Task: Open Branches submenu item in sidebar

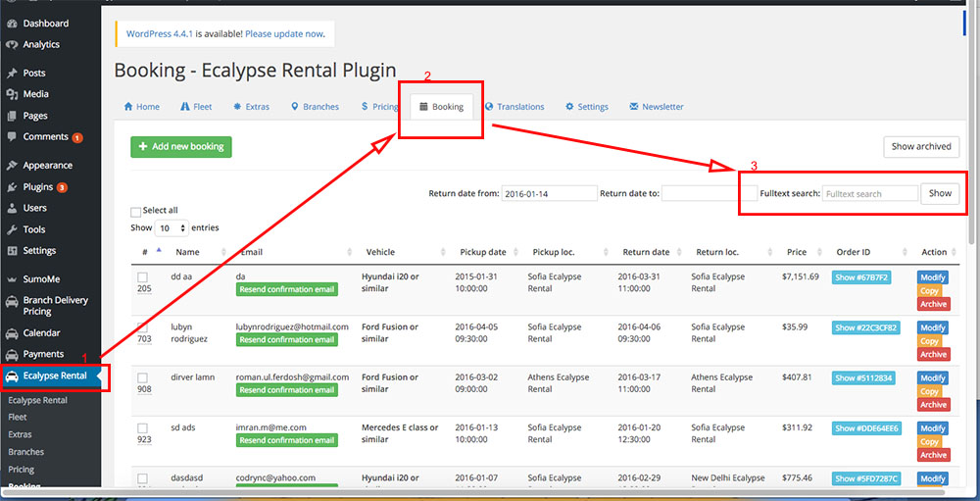Action: [26, 452]
